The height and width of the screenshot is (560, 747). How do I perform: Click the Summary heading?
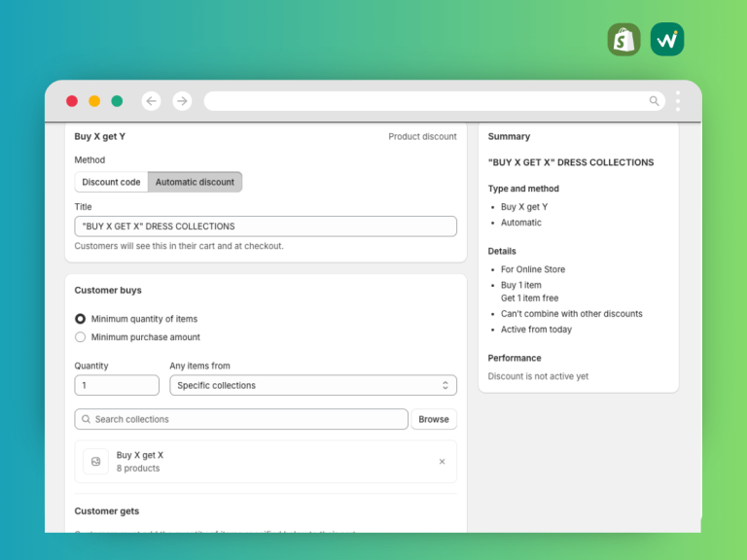click(x=509, y=137)
